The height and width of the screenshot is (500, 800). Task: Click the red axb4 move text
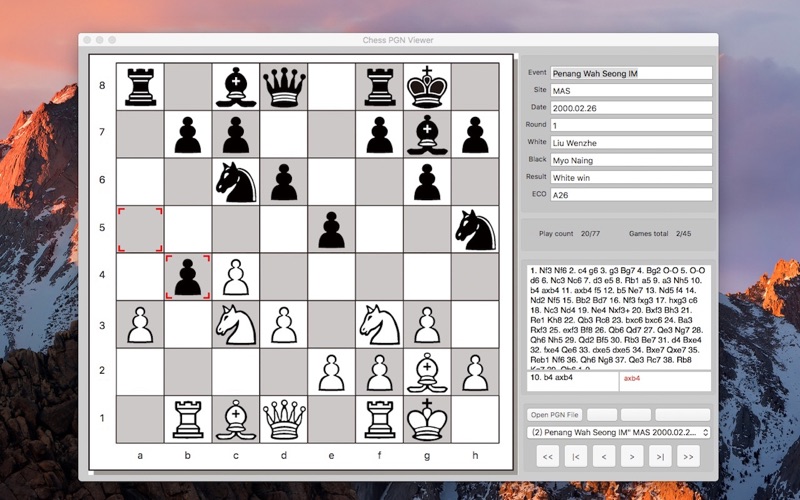point(632,379)
